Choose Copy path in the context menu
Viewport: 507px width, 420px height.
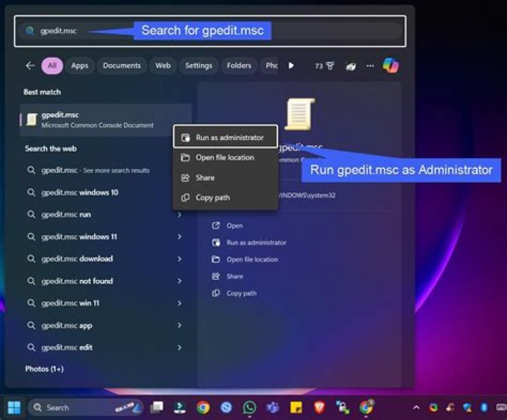225,198
